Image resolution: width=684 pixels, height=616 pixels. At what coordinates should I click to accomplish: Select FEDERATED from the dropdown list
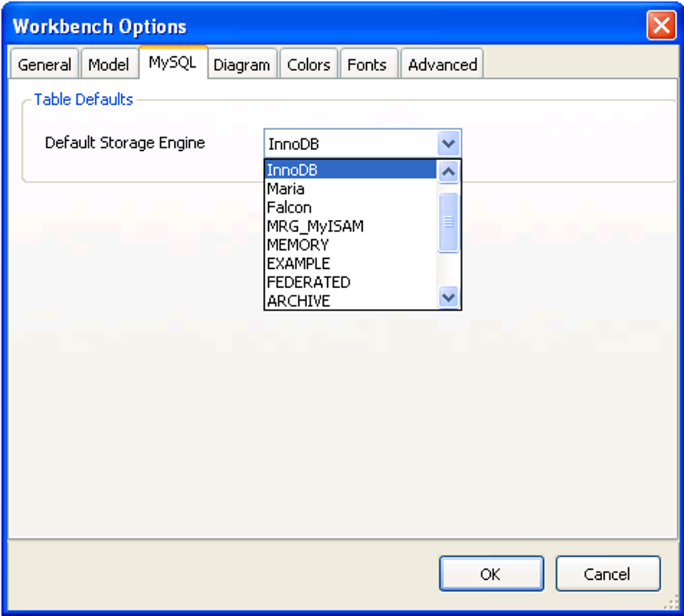(350, 282)
